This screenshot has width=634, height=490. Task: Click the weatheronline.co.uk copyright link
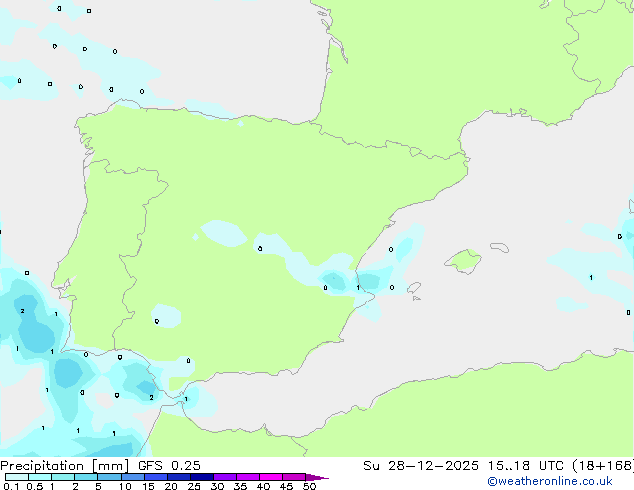[x=549, y=481]
